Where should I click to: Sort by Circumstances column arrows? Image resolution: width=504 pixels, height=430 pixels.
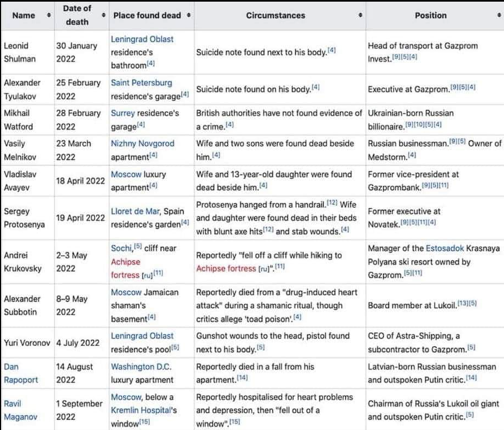(360, 15)
